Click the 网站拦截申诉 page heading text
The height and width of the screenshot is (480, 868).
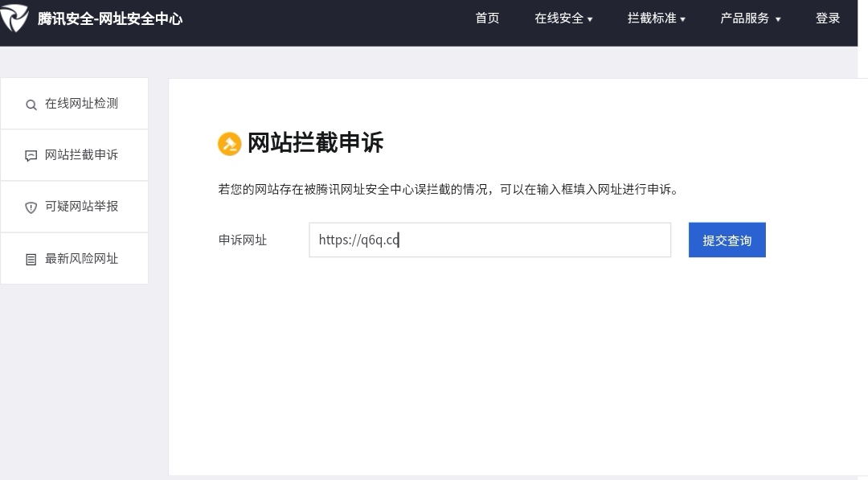315,143
